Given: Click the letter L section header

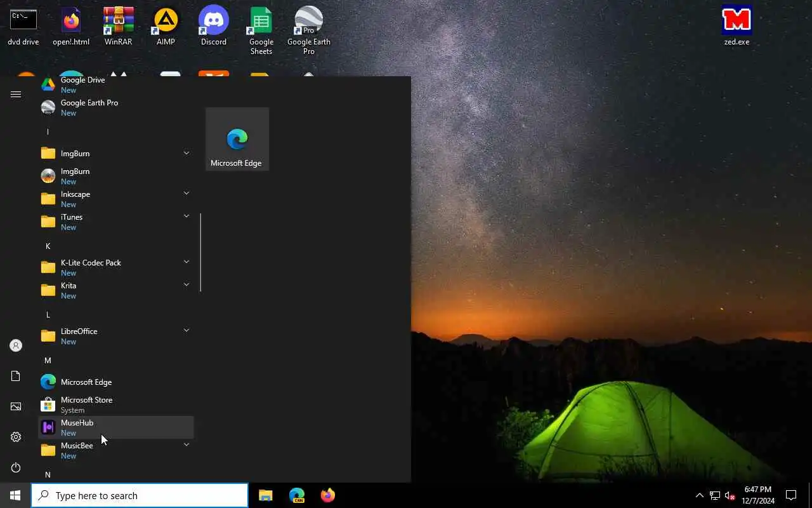Looking at the screenshot, I should pyautogui.click(x=48, y=314).
